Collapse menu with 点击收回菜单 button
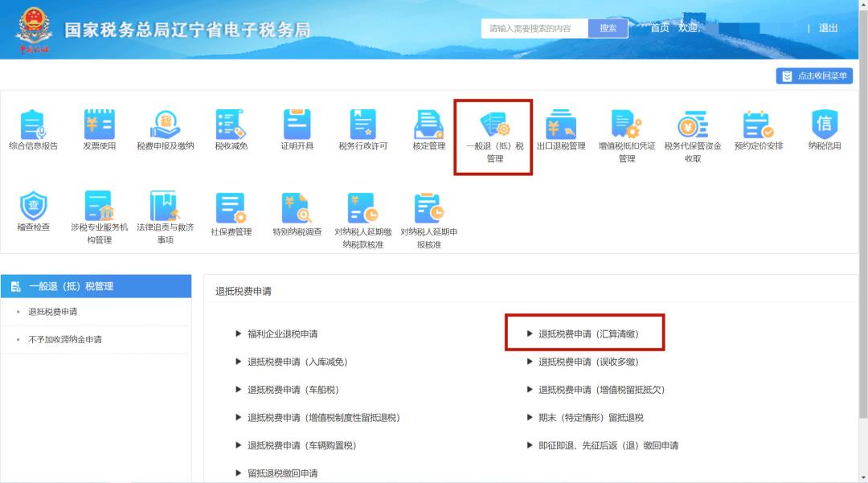 (x=814, y=76)
